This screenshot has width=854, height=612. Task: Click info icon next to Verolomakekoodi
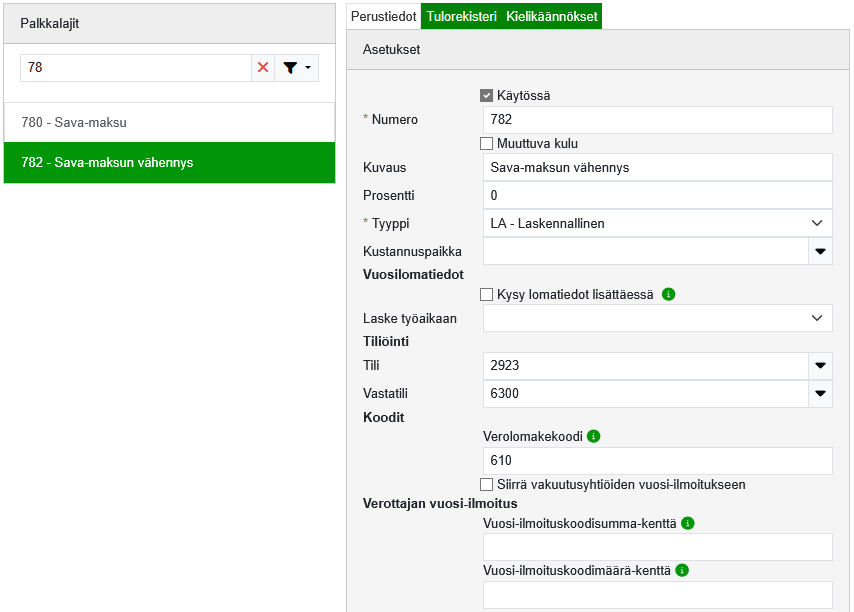593,437
